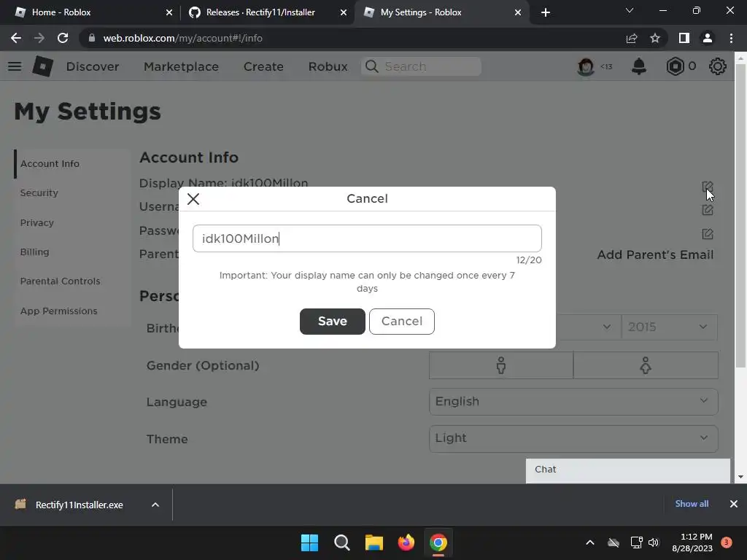
Task: Open the hamburger navigation menu
Action: click(15, 66)
